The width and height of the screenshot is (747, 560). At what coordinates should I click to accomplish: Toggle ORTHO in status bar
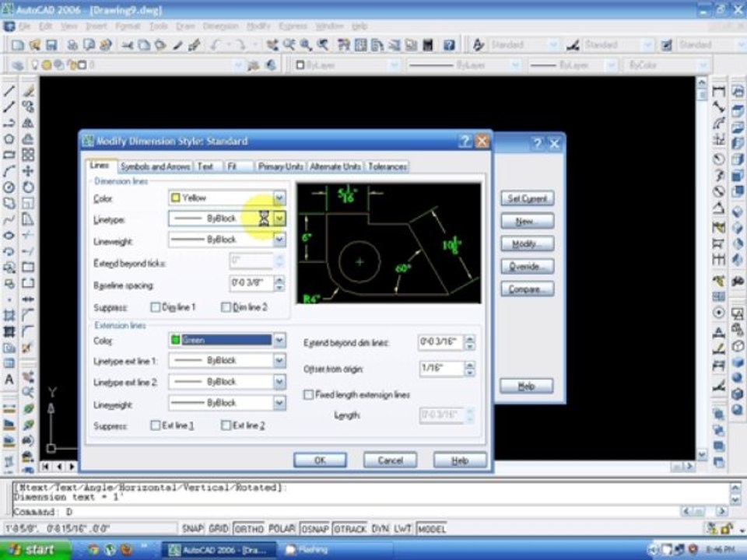(249, 529)
